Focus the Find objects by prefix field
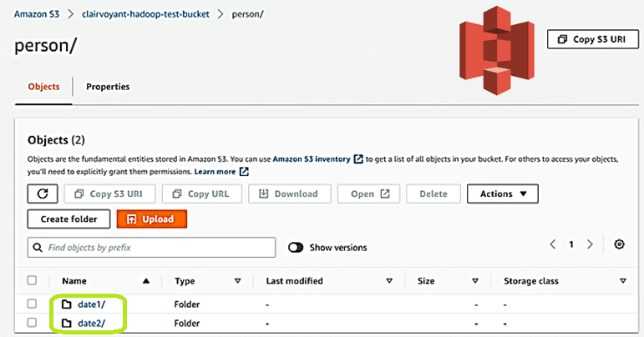Image resolution: width=644 pixels, height=337 pixels. point(151,247)
